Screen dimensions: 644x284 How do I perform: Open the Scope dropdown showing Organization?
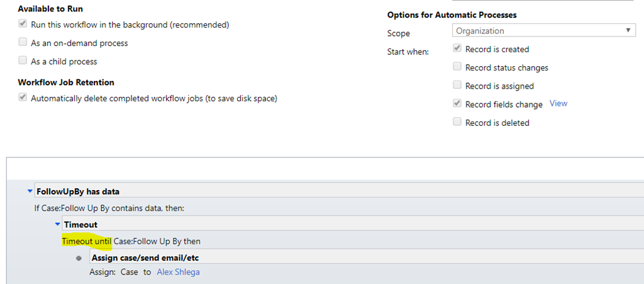click(x=544, y=31)
